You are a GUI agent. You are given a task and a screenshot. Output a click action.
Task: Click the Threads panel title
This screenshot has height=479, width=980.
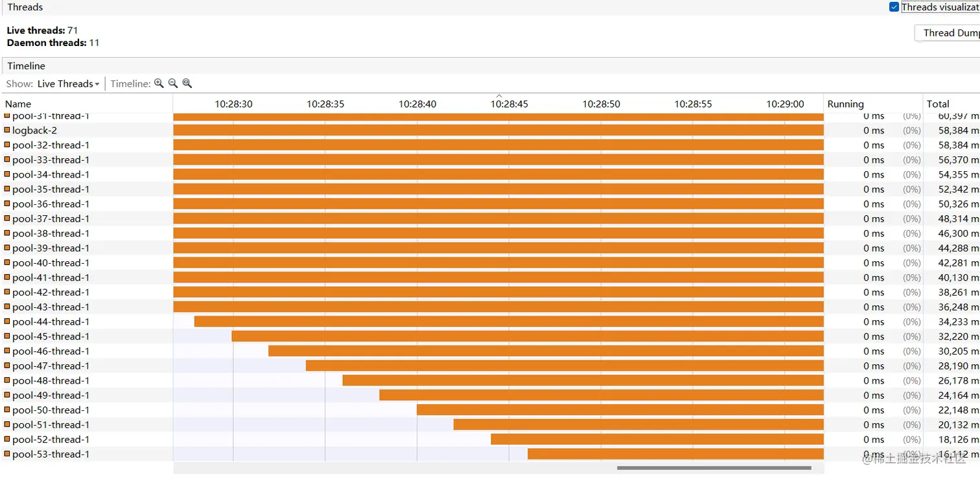tap(25, 7)
